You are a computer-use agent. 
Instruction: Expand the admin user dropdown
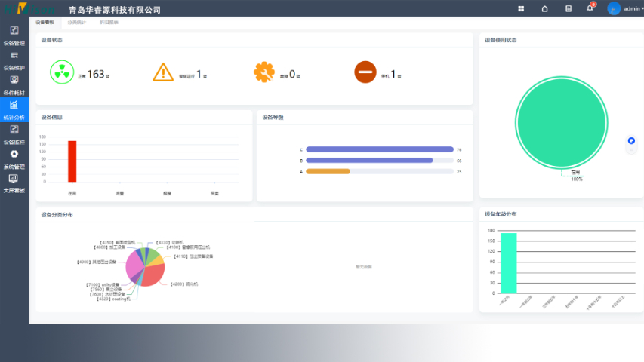(626, 9)
